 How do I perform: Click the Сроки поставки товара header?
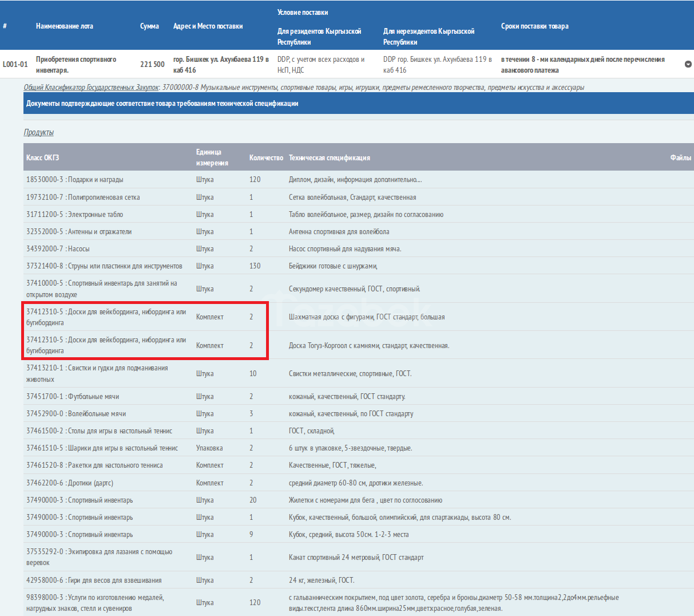[x=534, y=26]
